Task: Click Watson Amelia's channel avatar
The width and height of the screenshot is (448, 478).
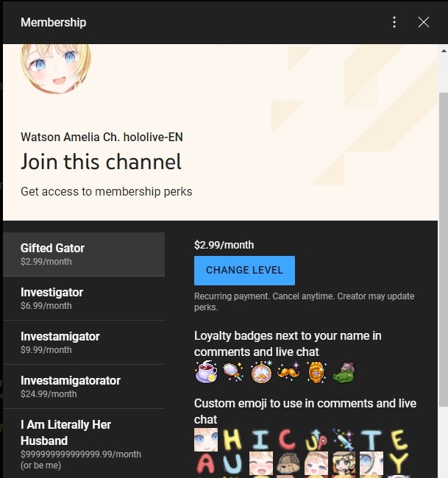Action: (56, 68)
